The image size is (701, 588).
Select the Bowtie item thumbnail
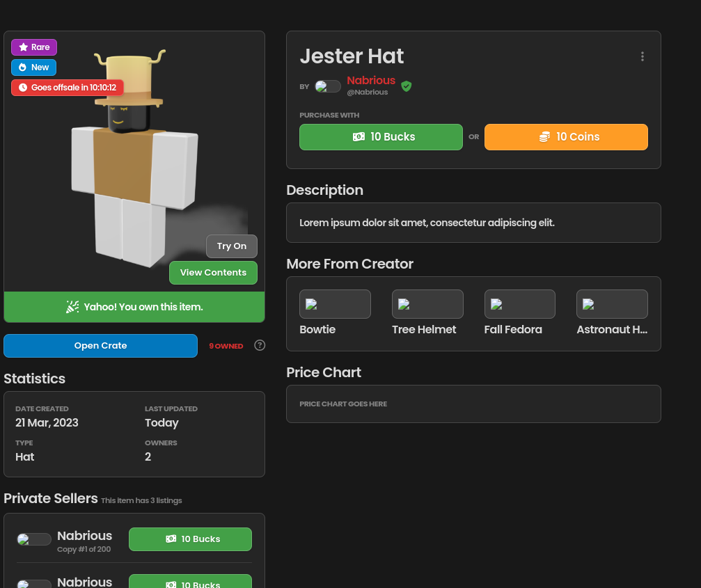(x=335, y=304)
